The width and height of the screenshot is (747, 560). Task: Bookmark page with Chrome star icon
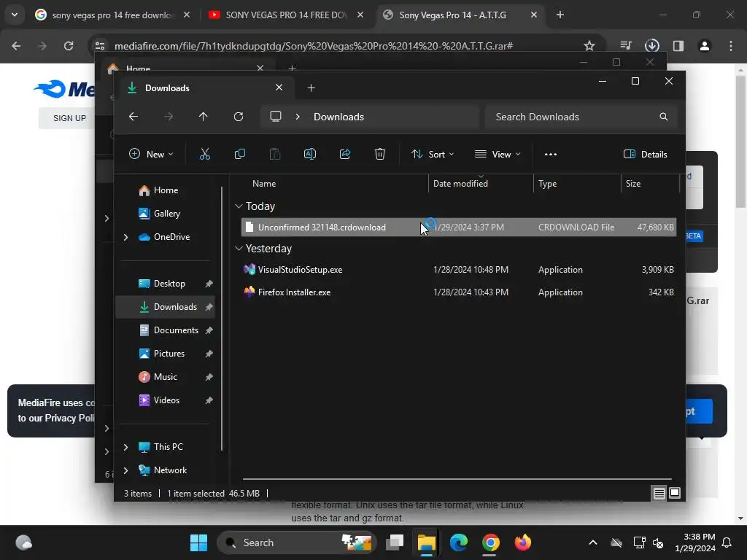pos(589,46)
